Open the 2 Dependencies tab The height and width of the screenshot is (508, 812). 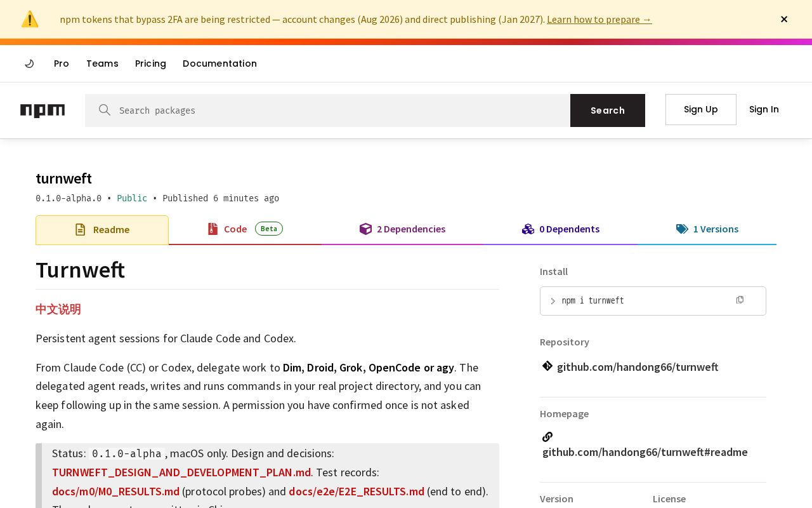[402, 229]
